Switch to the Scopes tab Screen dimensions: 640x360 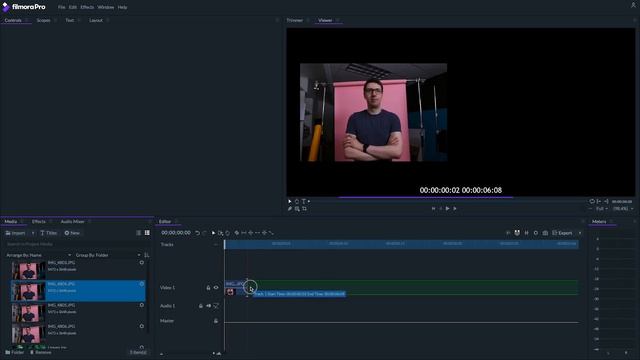coord(43,20)
